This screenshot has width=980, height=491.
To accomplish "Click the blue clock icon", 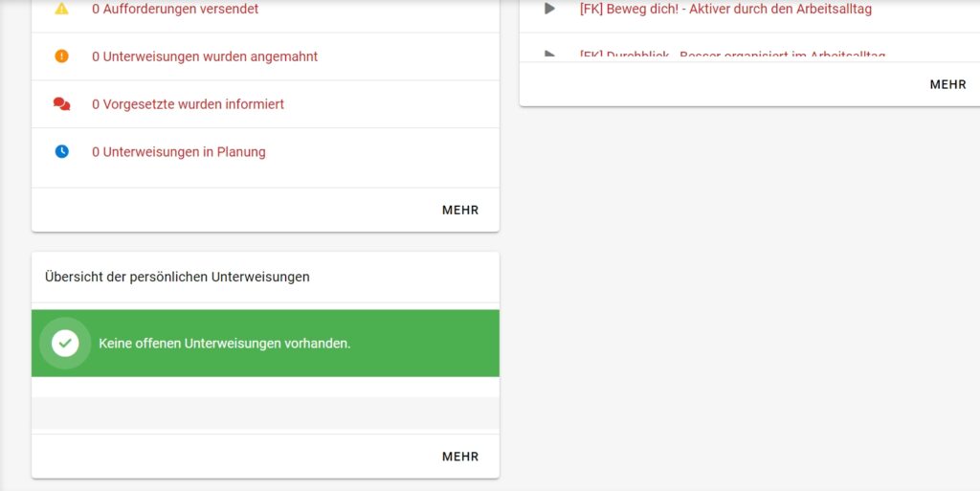I will [62, 151].
